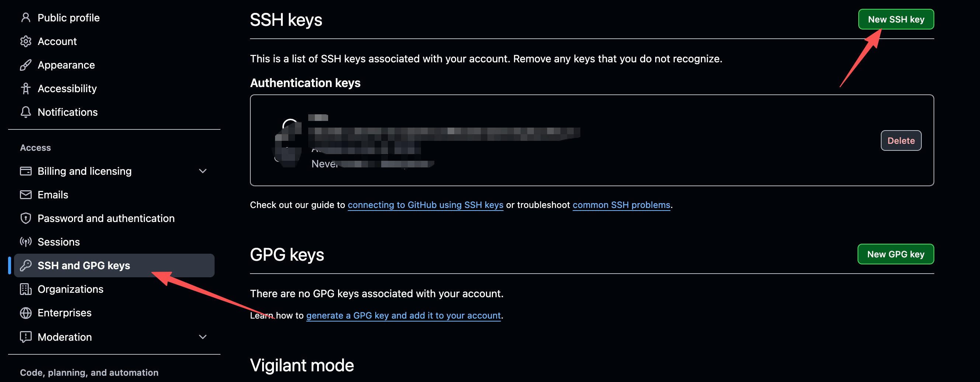Open the connecting to GitHub using SSH keys link

(425, 205)
